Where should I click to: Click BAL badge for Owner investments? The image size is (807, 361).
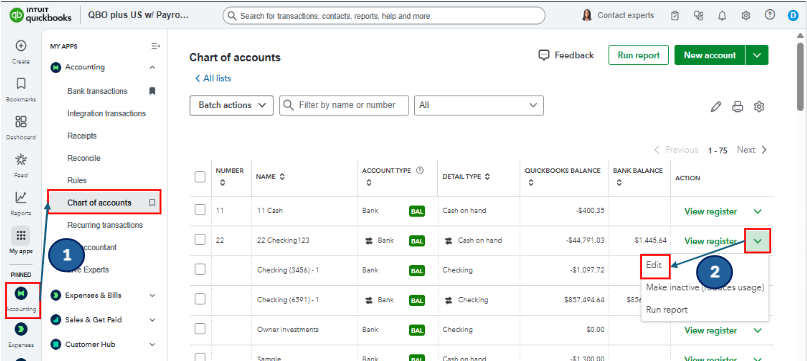(x=417, y=330)
